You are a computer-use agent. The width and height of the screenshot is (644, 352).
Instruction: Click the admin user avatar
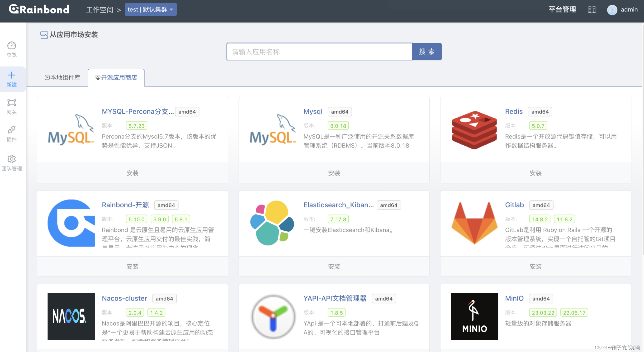[x=612, y=10]
